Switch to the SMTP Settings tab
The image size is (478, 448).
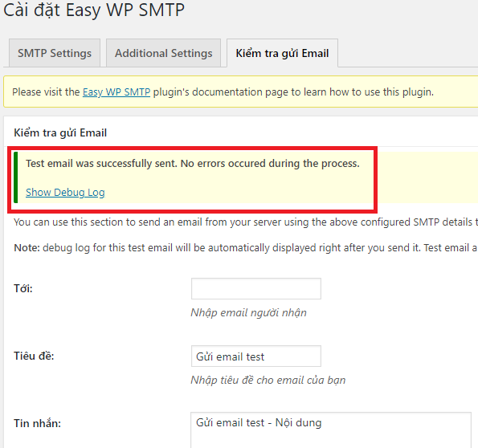(x=55, y=53)
